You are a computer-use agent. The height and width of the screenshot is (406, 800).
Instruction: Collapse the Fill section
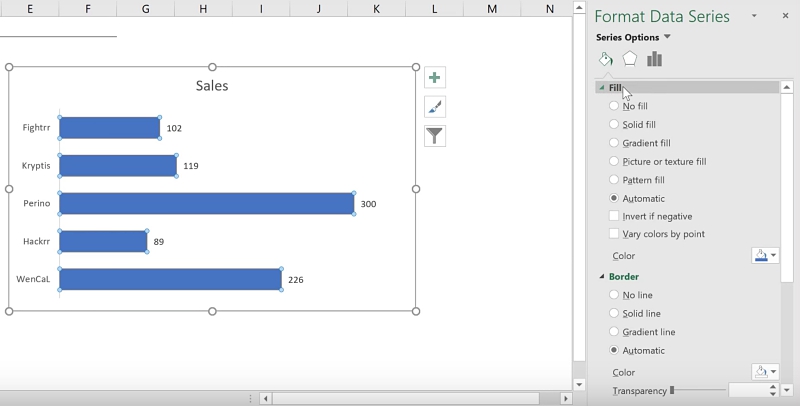(602, 88)
